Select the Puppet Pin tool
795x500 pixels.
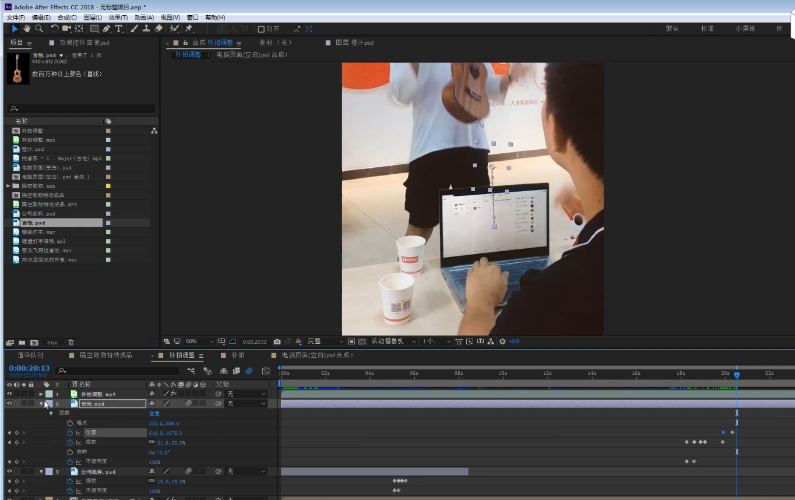tap(187, 29)
